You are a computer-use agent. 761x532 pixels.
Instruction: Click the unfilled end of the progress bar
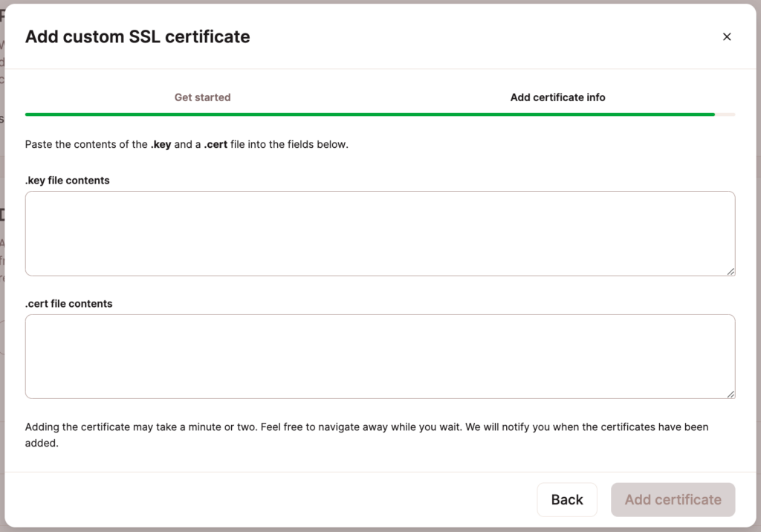tap(726, 114)
